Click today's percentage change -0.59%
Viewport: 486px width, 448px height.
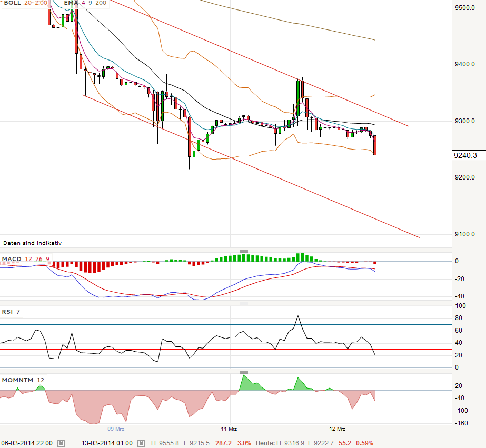363,443
